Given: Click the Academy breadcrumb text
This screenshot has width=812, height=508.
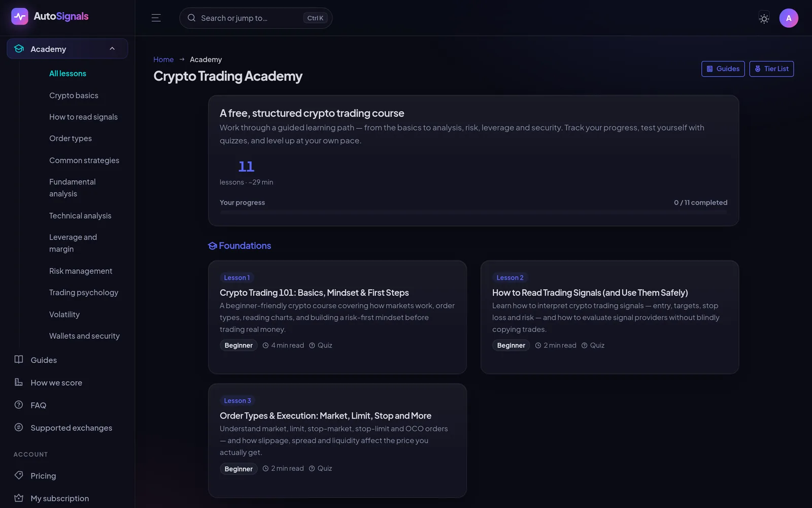Looking at the screenshot, I should click(x=206, y=59).
